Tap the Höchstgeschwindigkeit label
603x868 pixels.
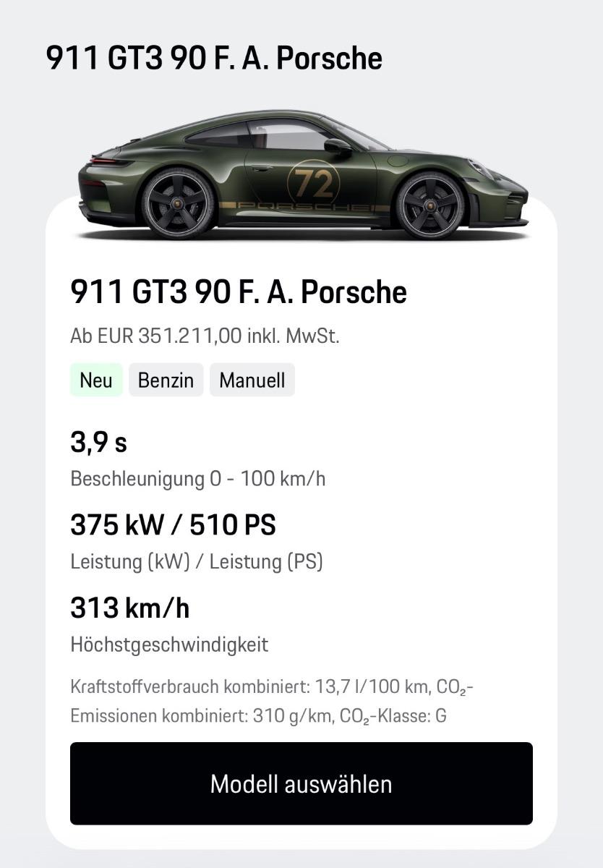point(169,644)
